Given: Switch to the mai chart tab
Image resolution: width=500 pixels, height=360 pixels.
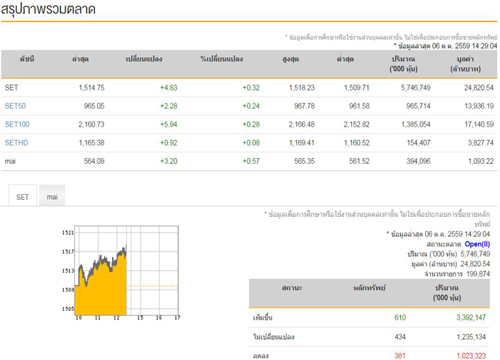Looking at the screenshot, I should point(52,197).
